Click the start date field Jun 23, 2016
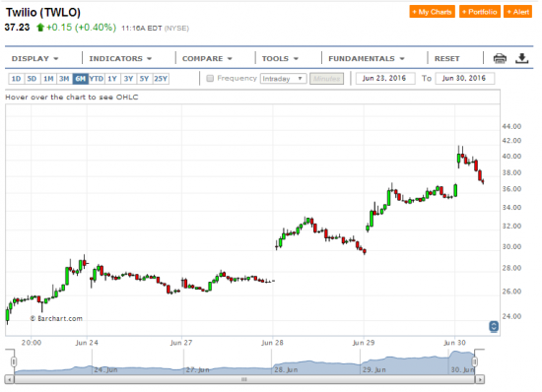 click(385, 79)
